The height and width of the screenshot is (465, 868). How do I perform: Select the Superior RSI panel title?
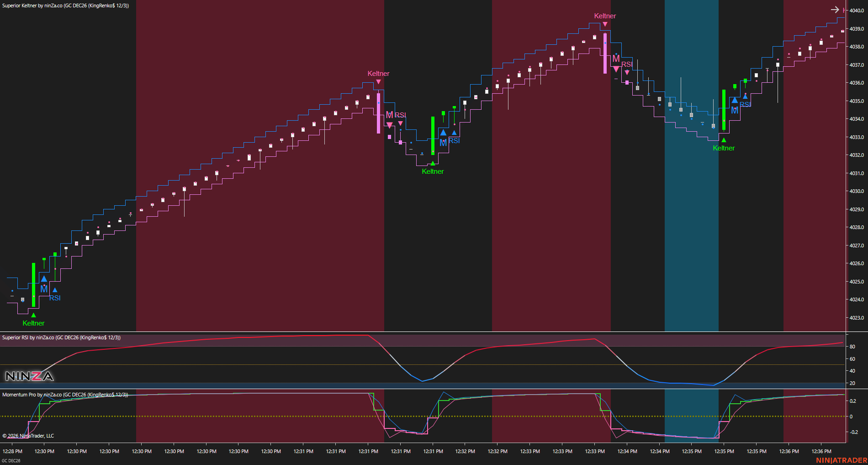61,337
